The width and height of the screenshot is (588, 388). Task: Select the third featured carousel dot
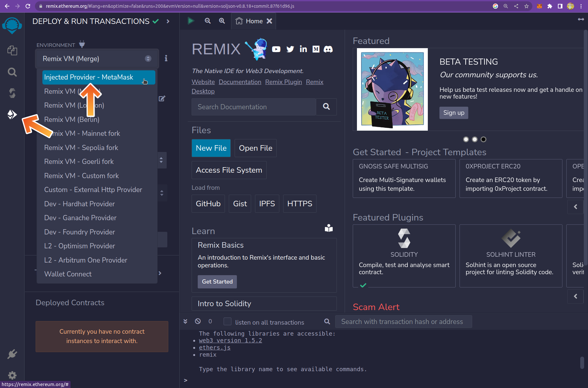[x=483, y=139]
